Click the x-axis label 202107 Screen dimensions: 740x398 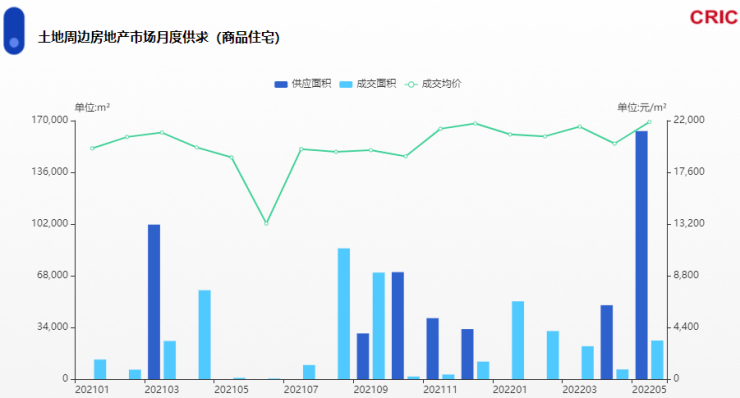point(301,390)
